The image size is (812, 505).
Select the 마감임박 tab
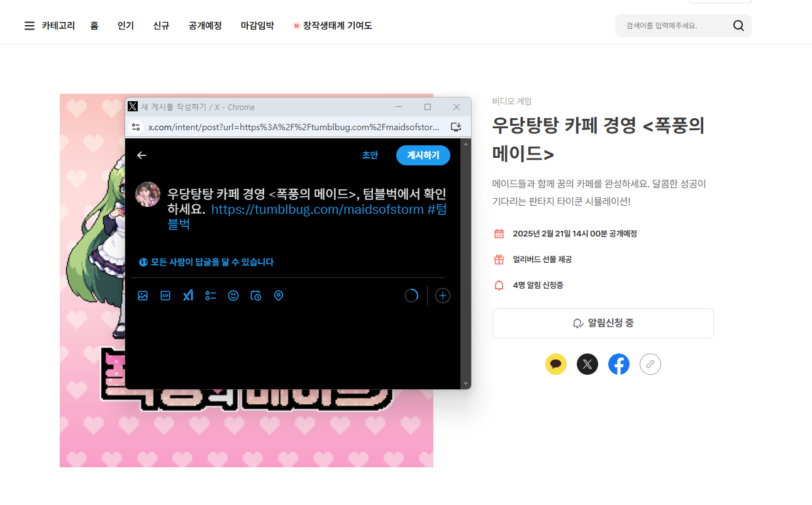click(x=257, y=26)
